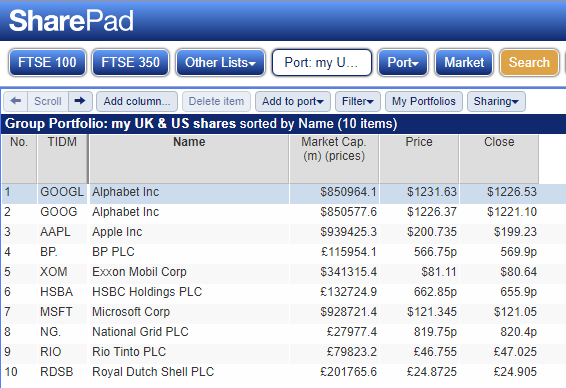Open the Add to port dropdown

pos(292,101)
